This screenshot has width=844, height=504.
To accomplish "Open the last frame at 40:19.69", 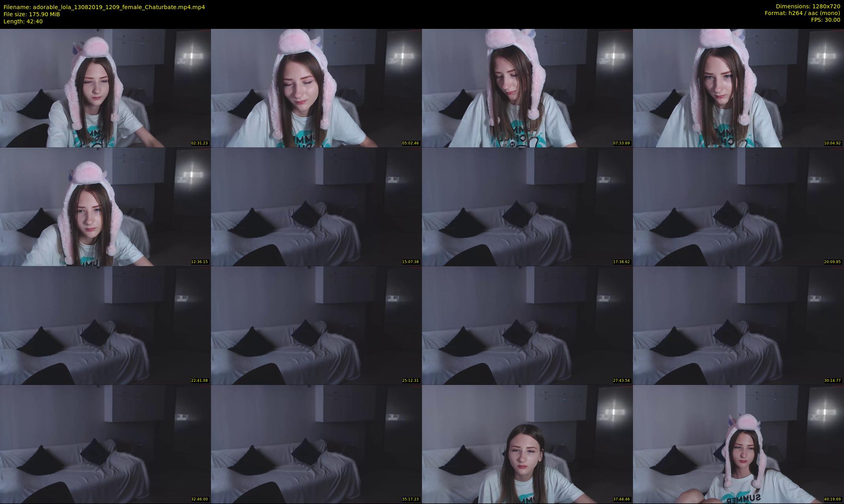I will click(738, 444).
